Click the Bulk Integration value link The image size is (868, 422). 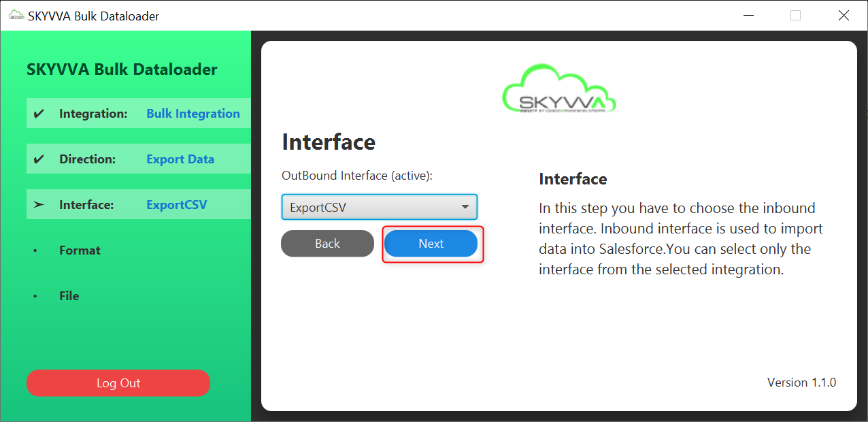click(193, 114)
